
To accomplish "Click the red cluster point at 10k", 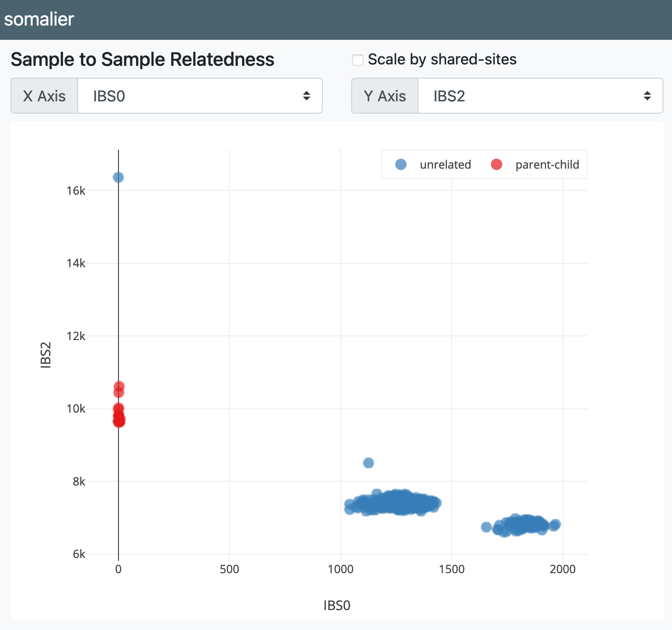I will point(118,408).
